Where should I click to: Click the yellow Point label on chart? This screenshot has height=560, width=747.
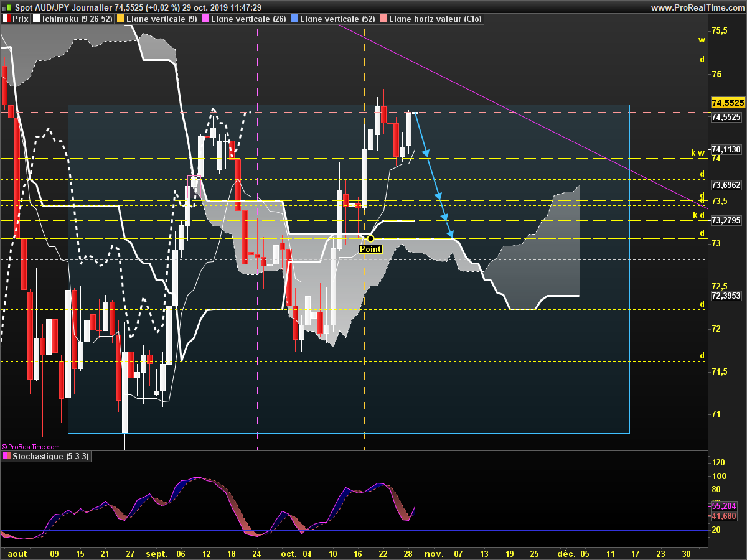(370, 249)
